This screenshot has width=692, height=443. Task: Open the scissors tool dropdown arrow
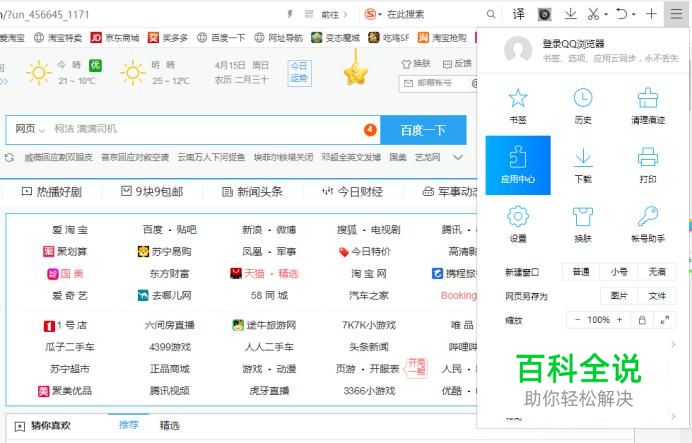[606, 15]
